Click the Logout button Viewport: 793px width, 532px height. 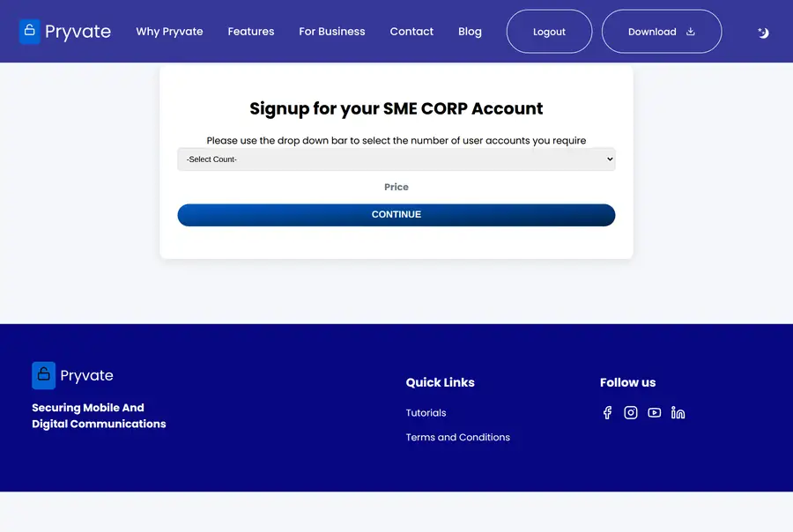pyautogui.click(x=549, y=32)
